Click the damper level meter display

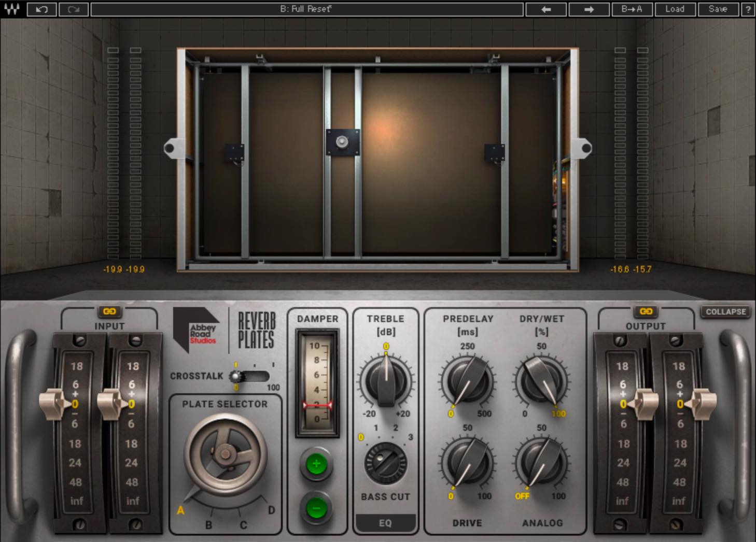click(x=317, y=383)
